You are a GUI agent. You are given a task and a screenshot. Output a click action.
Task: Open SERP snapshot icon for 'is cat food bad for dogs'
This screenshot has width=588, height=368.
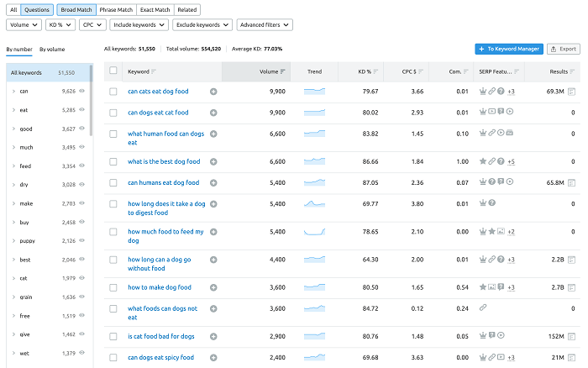[x=571, y=337]
